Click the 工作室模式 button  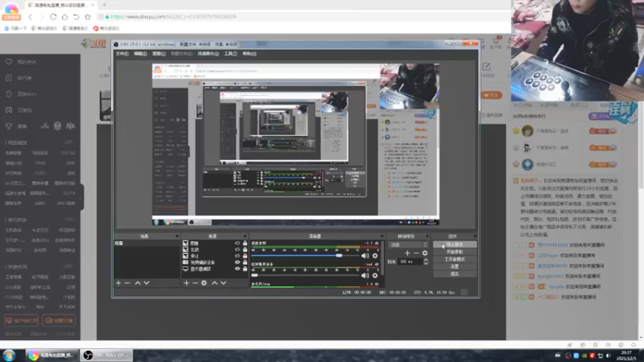click(x=455, y=259)
